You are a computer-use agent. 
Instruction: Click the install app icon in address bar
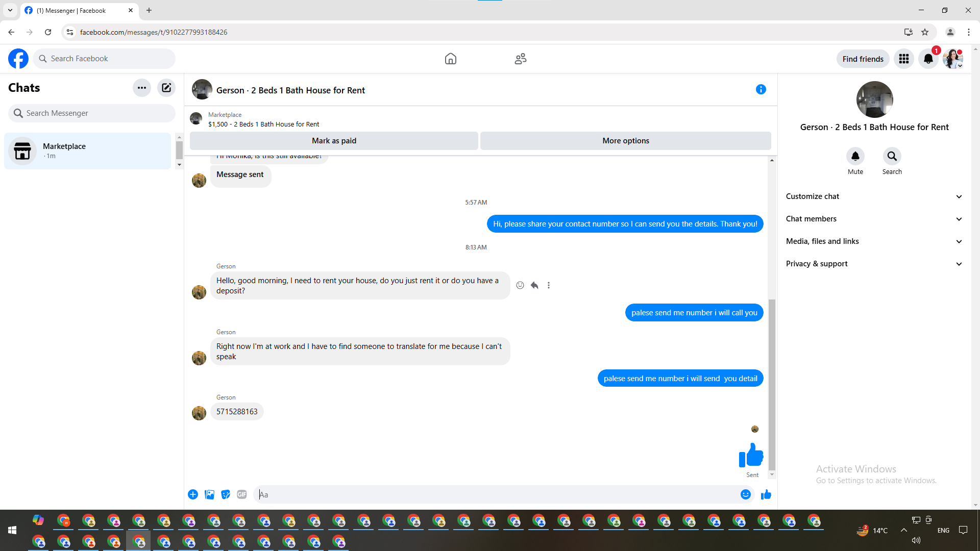pyautogui.click(x=909, y=32)
